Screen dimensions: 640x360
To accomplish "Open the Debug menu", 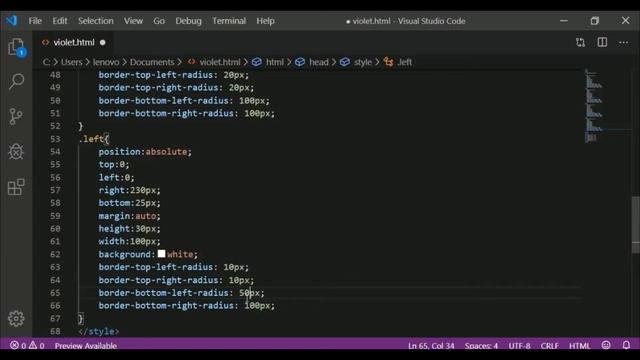I will tap(188, 21).
